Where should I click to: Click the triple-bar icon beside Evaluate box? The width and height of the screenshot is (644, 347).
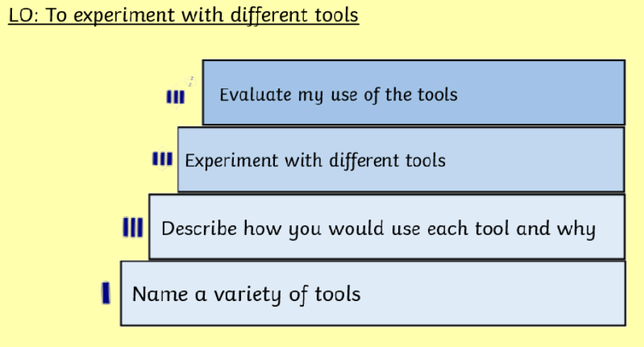point(176,97)
